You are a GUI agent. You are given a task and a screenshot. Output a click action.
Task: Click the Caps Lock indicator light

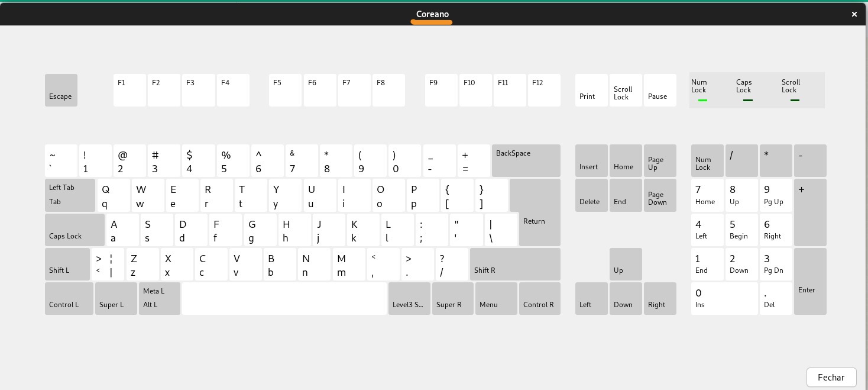pos(748,101)
